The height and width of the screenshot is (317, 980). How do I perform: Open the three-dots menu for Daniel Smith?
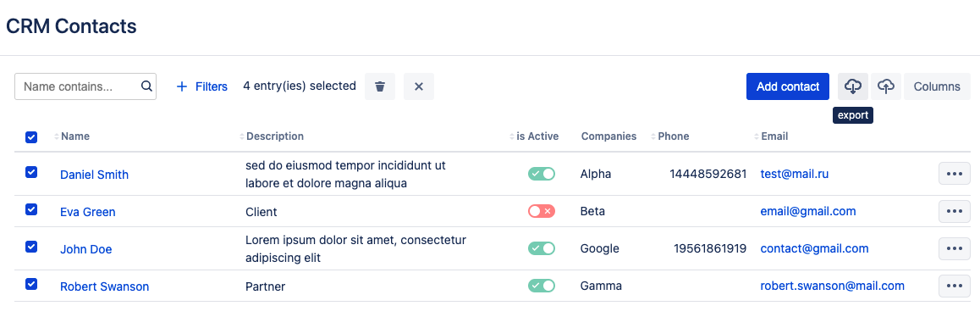(955, 174)
